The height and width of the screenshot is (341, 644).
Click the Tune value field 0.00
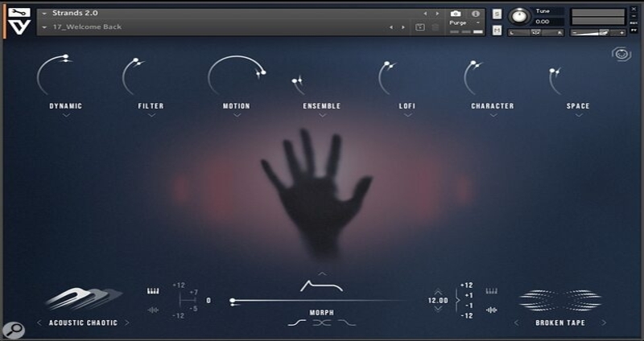point(548,22)
